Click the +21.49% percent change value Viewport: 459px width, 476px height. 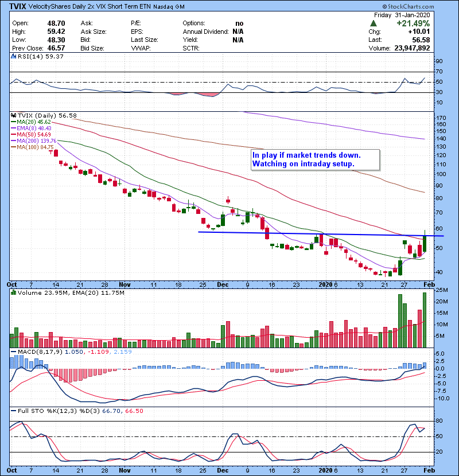pyautogui.click(x=413, y=24)
